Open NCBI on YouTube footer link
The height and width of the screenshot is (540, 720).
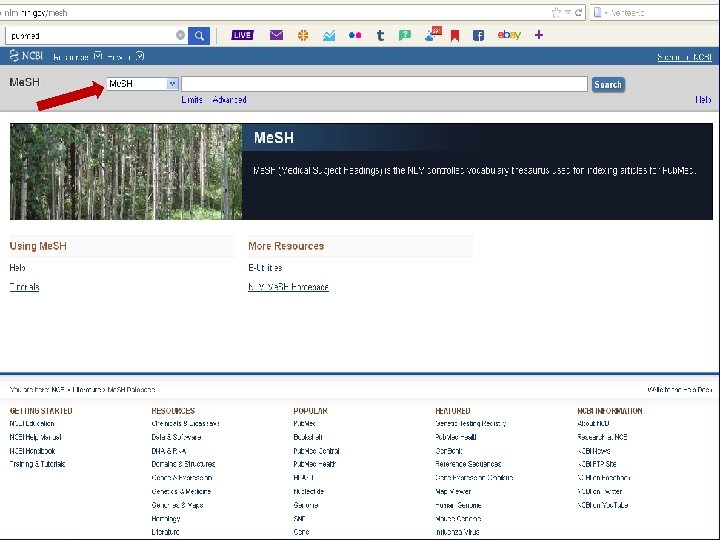click(x=602, y=505)
